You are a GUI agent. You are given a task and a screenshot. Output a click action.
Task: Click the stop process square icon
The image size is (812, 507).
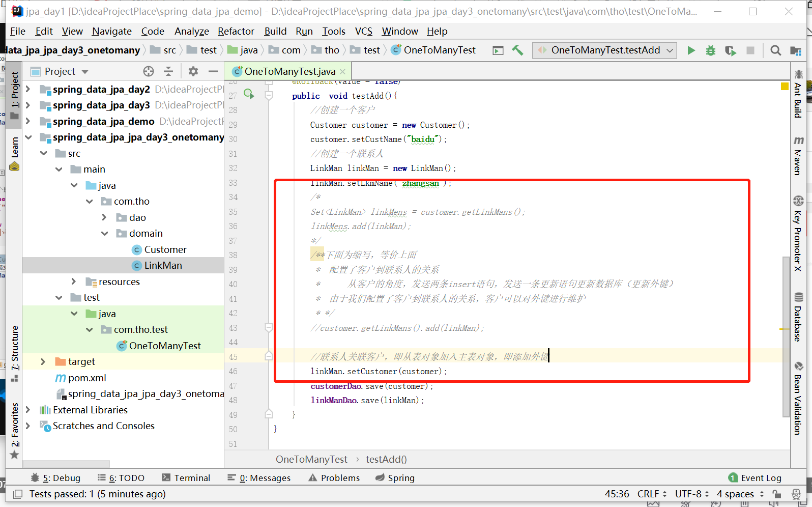[750, 50]
